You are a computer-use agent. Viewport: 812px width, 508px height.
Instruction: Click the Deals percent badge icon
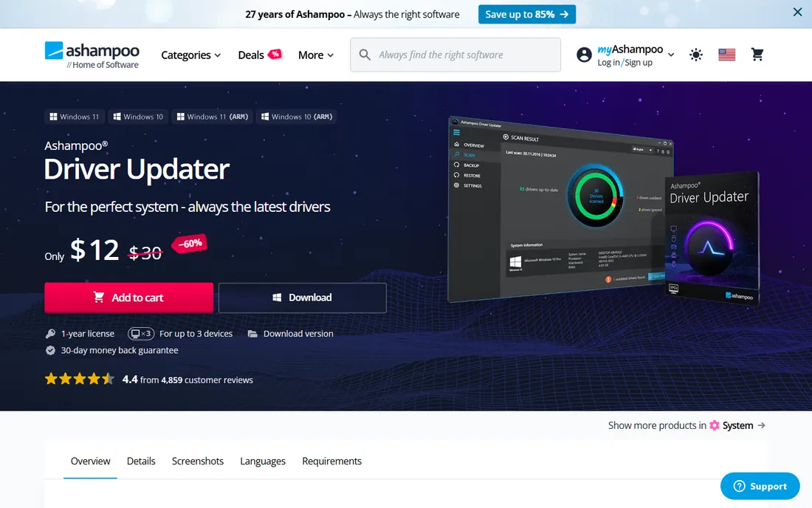click(x=275, y=54)
